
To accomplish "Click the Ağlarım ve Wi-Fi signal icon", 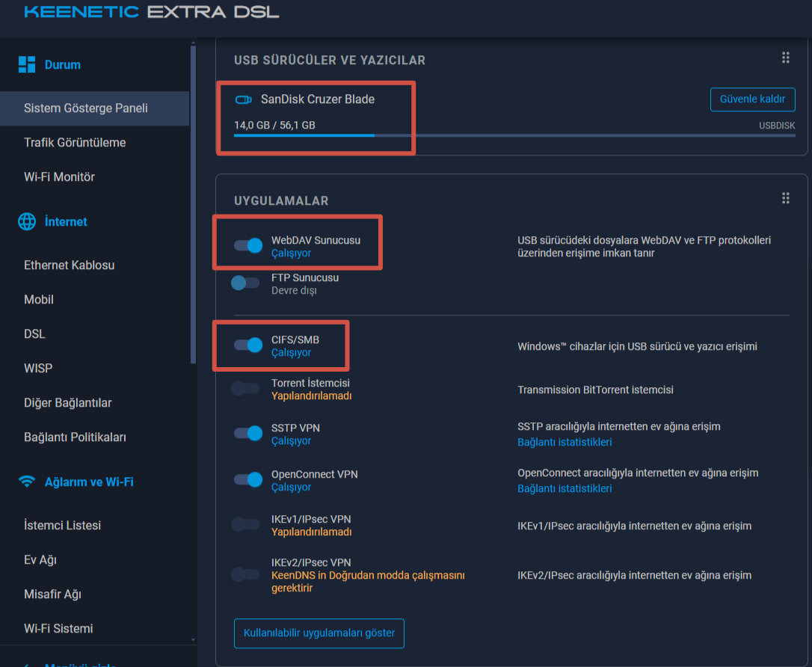I will [x=27, y=482].
